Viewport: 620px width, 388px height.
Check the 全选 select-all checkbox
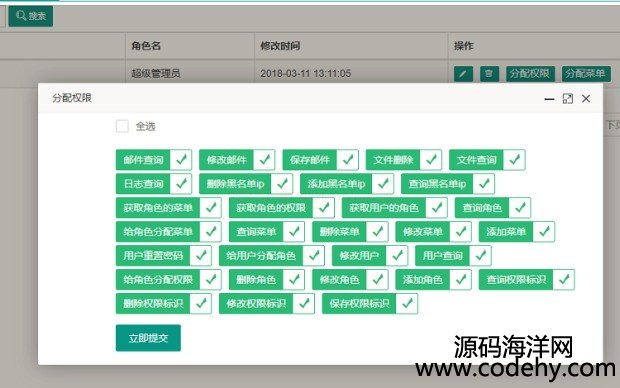[x=122, y=126]
